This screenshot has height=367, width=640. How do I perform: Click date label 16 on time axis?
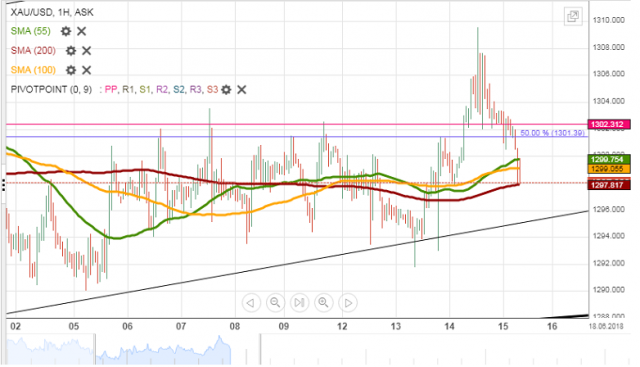click(x=552, y=327)
